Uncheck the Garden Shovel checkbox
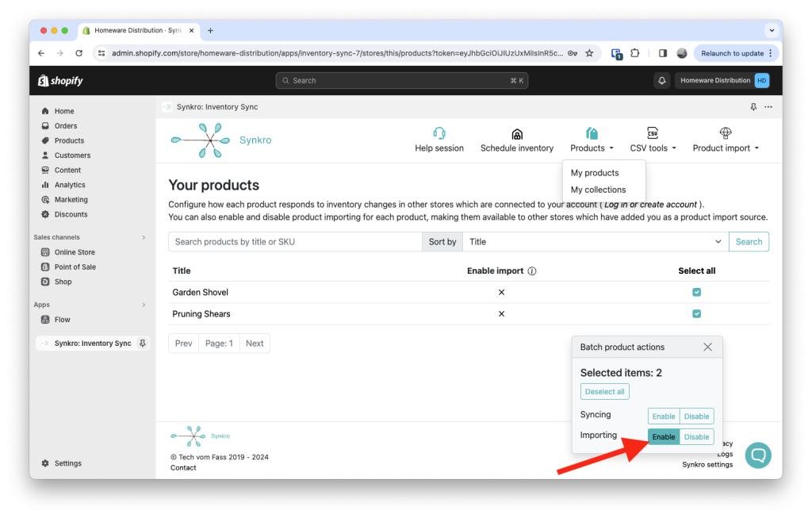 696,292
